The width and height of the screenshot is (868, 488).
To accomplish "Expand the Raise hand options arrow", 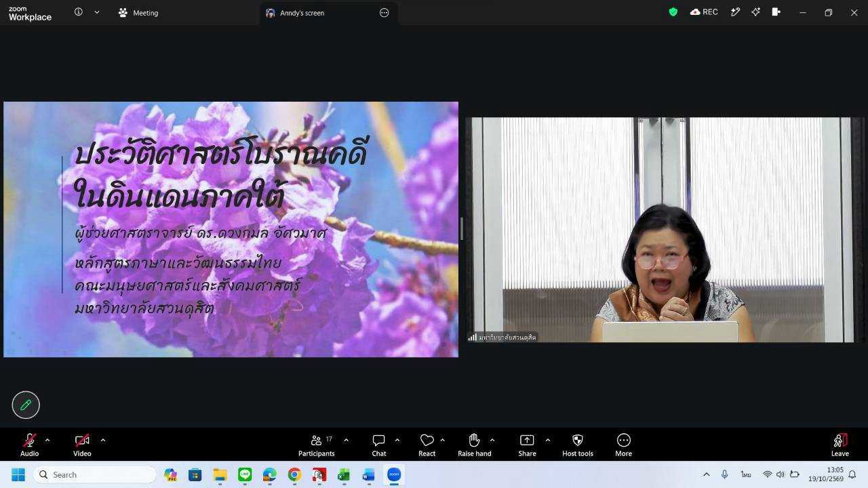I will click(x=492, y=440).
